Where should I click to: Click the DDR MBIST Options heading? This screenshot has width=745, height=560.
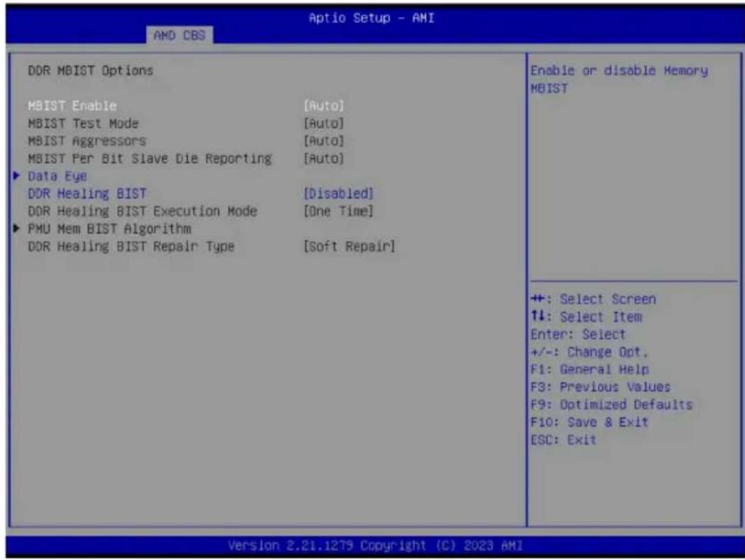(x=90, y=71)
